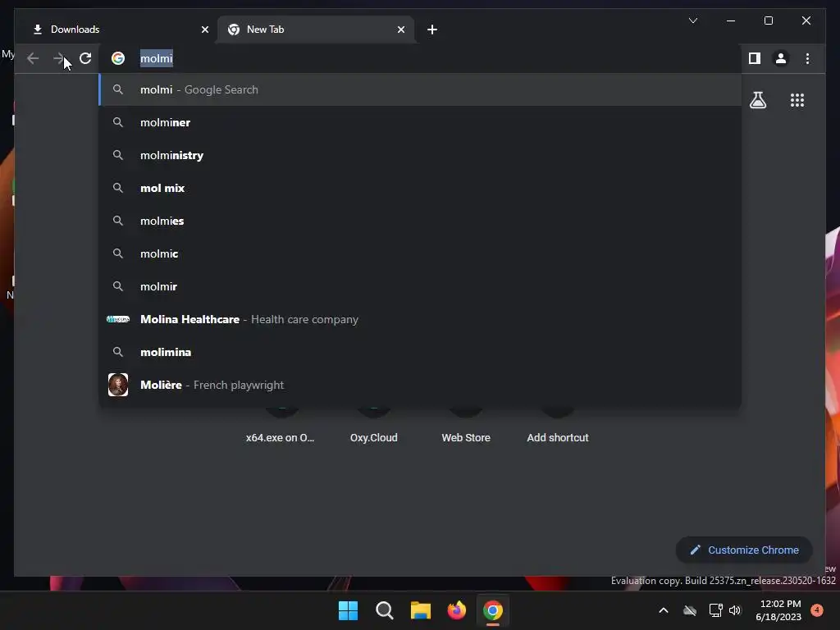This screenshot has width=840, height=630.
Task: Close the Downloads tab
Action: pyautogui.click(x=204, y=30)
